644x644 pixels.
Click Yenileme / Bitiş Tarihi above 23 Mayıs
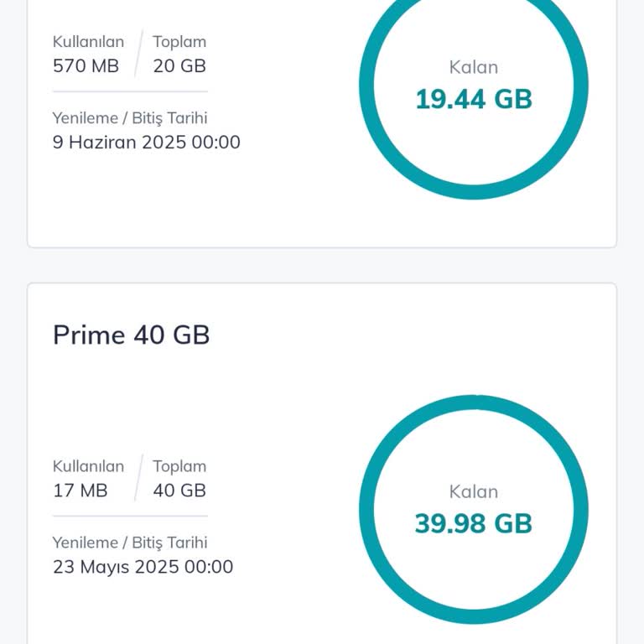tap(130, 543)
